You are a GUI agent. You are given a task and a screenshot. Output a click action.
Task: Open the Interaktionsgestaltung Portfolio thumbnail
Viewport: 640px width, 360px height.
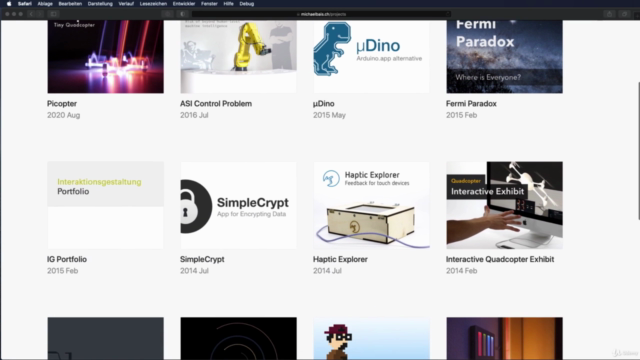click(105, 205)
